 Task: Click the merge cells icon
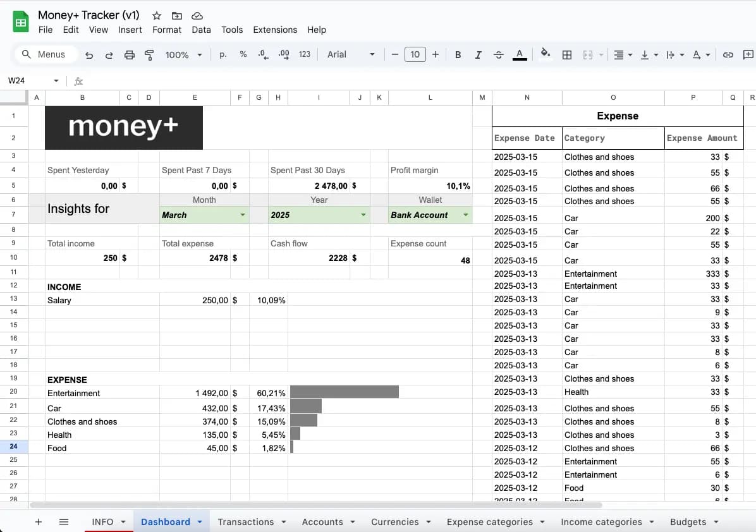point(588,55)
